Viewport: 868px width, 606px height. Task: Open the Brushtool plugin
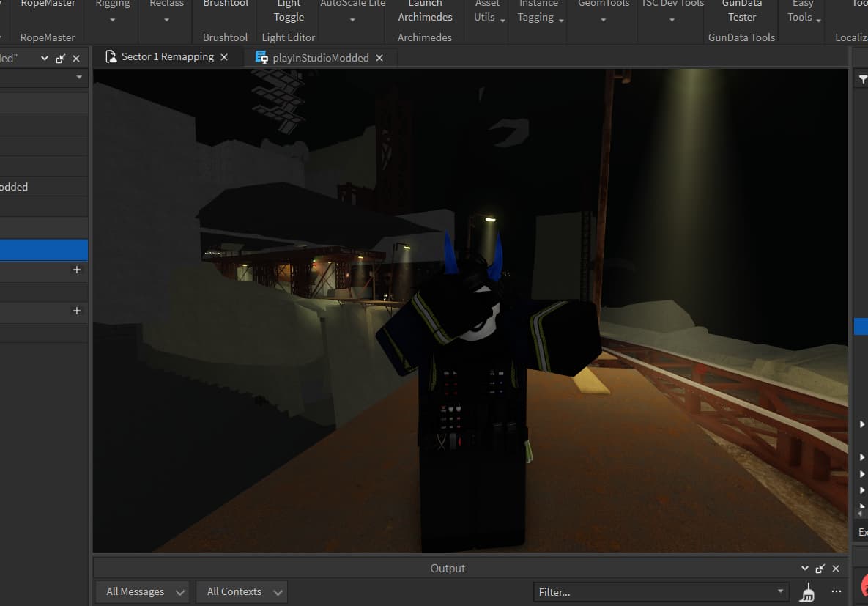225,11
